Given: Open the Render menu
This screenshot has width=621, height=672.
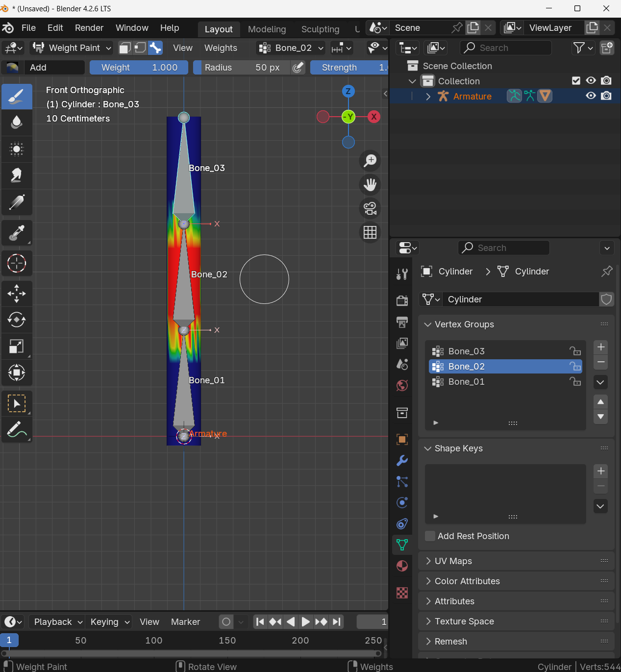Looking at the screenshot, I should tap(89, 28).
